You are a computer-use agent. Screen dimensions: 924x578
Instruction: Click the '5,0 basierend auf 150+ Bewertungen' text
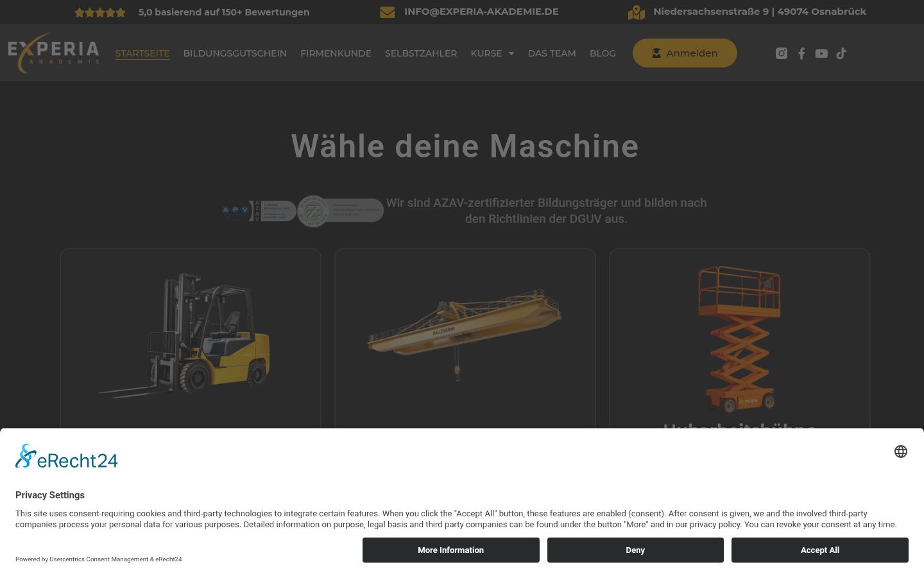224,12
